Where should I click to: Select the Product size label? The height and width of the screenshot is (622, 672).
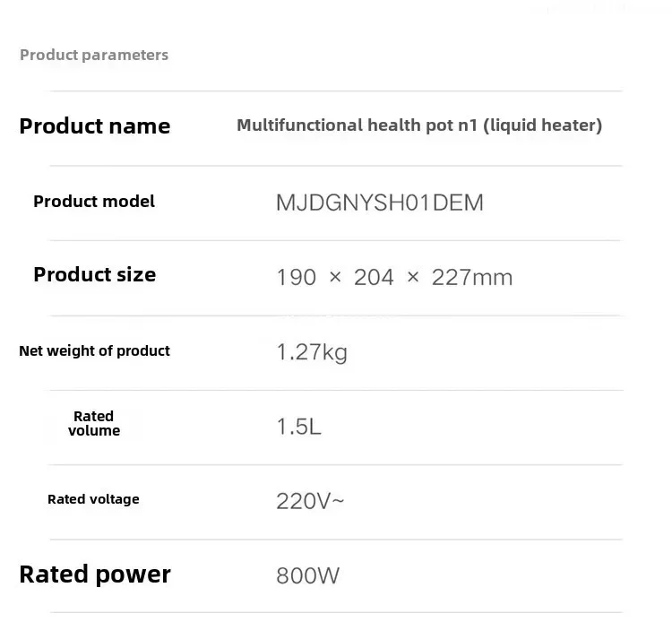pos(94,274)
